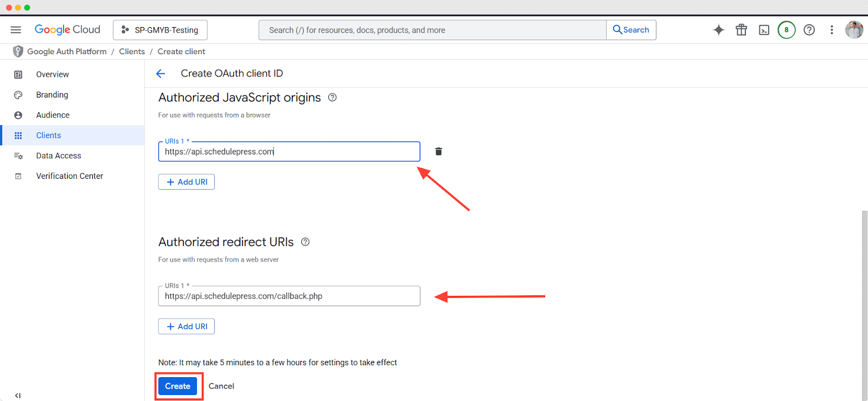
Task: Open the hamburger navigation menu
Action: point(16,30)
